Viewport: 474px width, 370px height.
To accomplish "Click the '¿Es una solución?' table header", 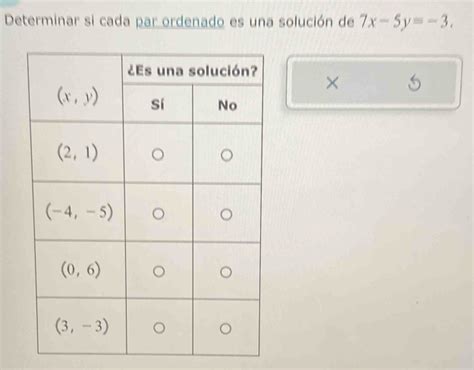I will point(193,71).
